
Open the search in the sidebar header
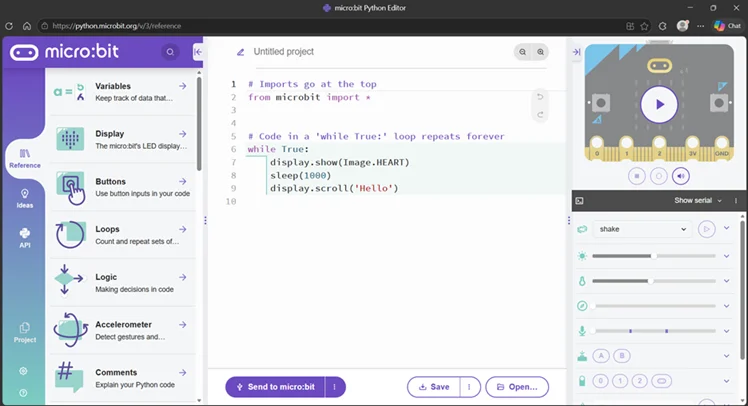tap(170, 52)
